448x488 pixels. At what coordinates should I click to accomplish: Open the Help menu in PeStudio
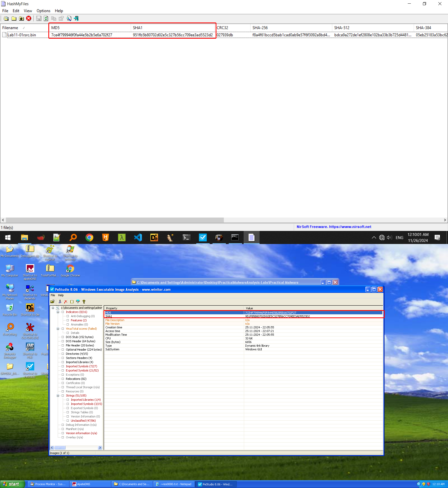61,295
